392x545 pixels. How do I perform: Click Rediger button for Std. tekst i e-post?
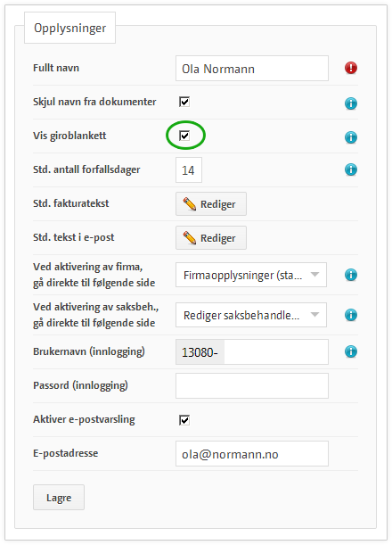(x=211, y=238)
